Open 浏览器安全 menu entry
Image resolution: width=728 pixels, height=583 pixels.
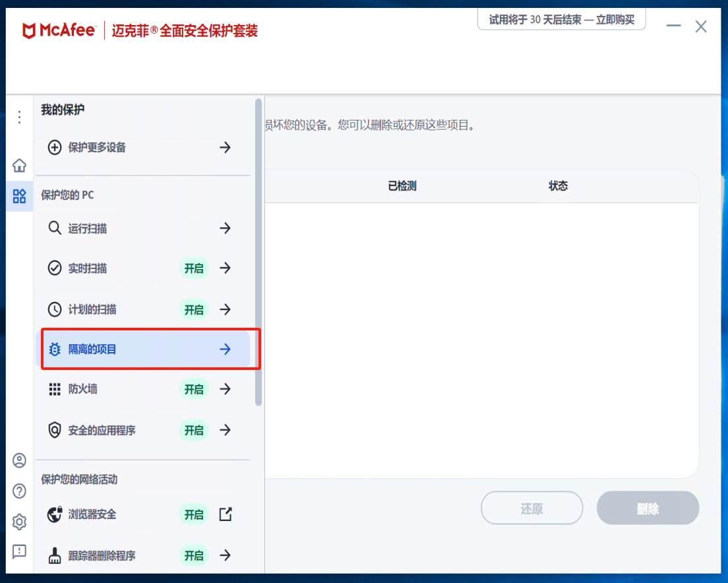[142, 514]
